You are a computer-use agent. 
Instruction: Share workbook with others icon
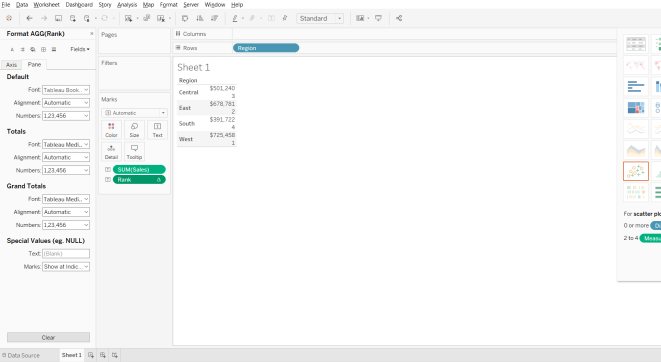(399, 18)
